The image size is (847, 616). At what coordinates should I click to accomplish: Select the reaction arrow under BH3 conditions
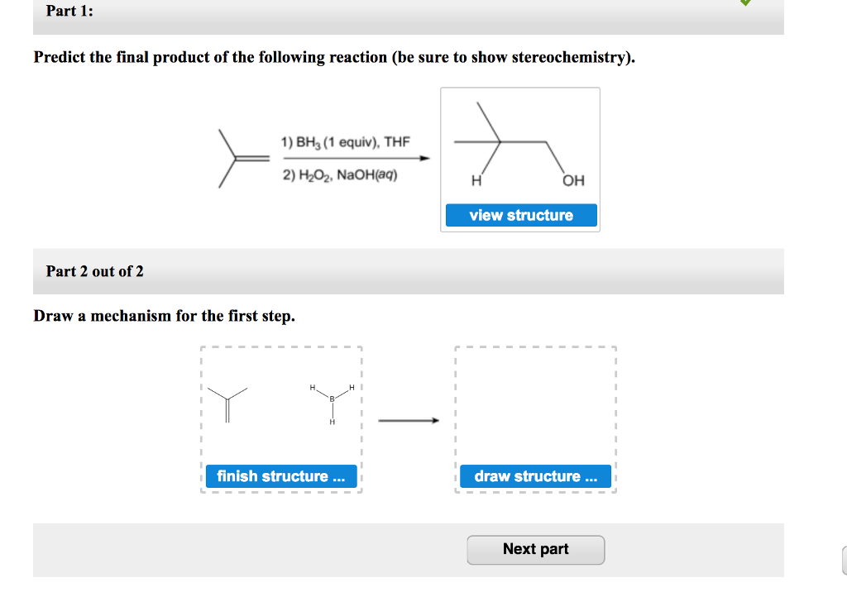(356, 157)
